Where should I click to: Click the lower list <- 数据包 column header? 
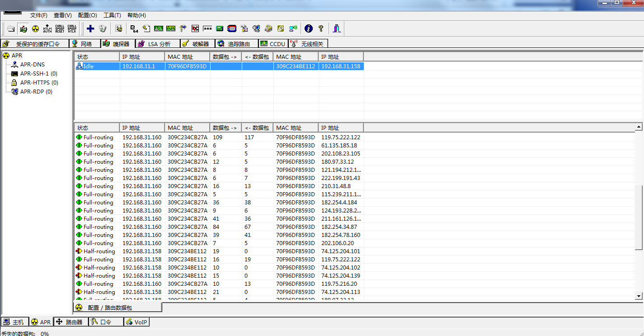click(257, 128)
